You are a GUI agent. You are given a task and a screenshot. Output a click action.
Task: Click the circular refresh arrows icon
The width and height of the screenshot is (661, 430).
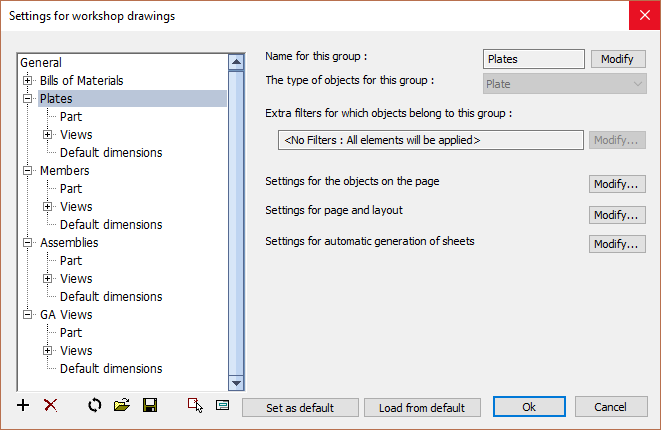point(95,406)
